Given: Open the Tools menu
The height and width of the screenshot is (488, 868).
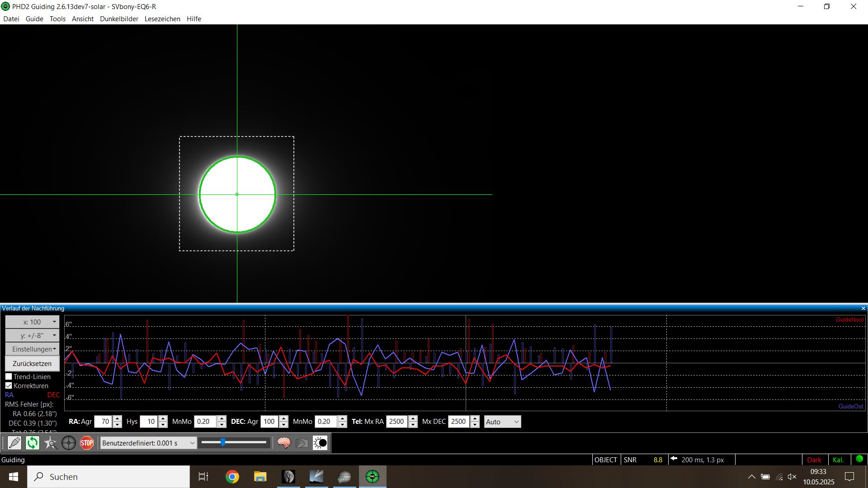Looking at the screenshot, I should click(x=57, y=19).
